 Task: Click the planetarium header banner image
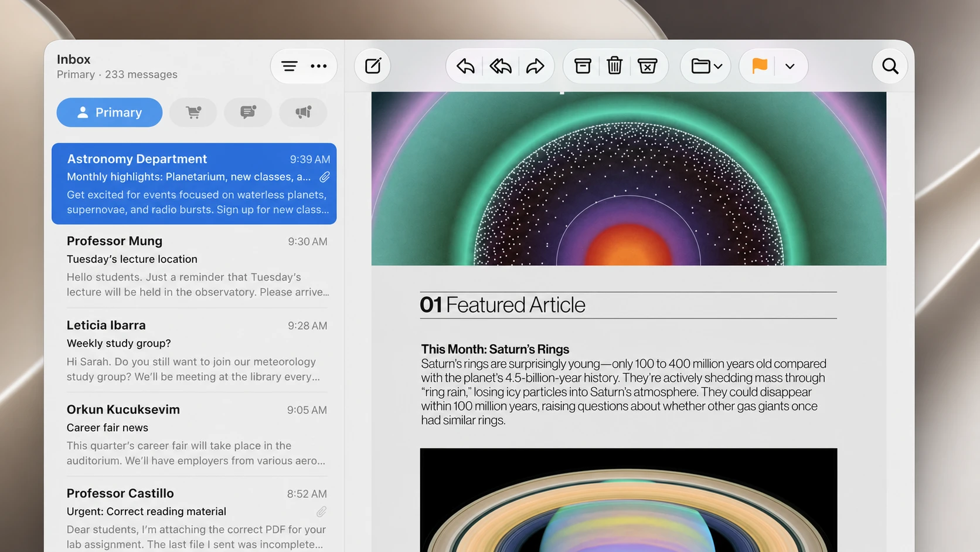click(x=628, y=178)
